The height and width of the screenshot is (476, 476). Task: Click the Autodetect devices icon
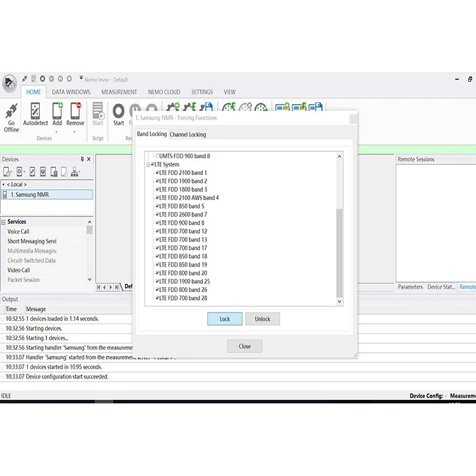click(35, 111)
